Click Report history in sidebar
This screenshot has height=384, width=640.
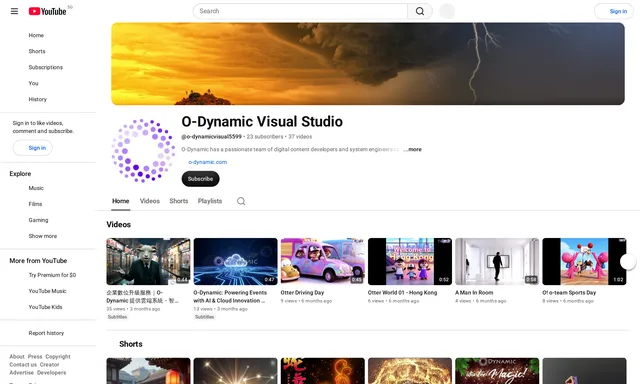(x=46, y=333)
